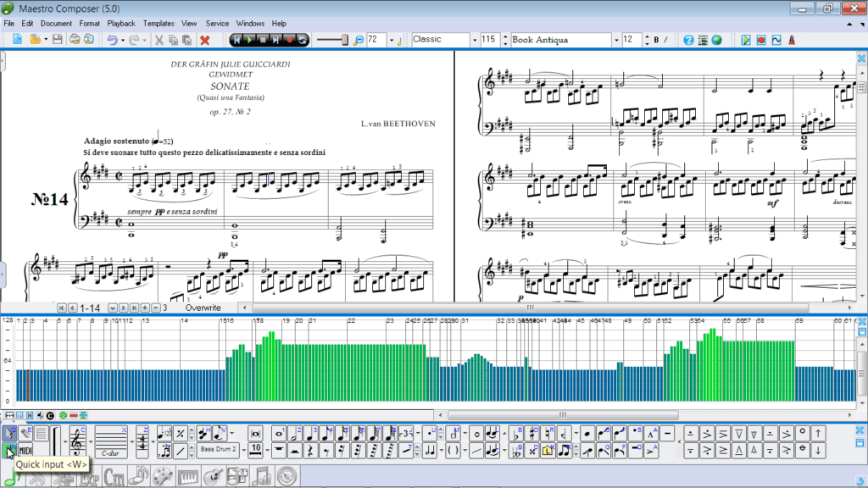Open print preview icon
Image resolution: width=868 pixels, height=488 pixels.
click(88, 40)
